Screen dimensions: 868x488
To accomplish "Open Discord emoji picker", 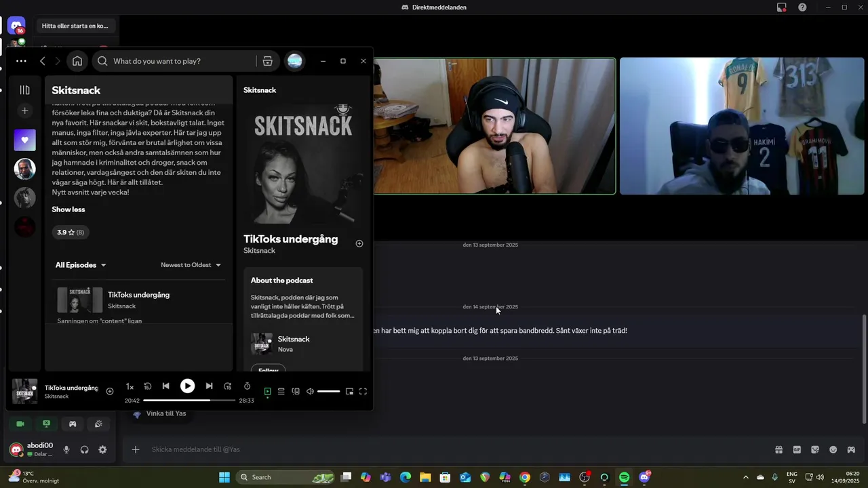I will [x=833, y=449].
